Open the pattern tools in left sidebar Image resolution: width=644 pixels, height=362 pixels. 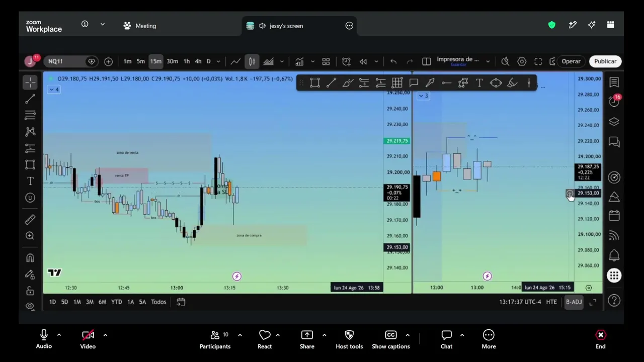[30, 132]
